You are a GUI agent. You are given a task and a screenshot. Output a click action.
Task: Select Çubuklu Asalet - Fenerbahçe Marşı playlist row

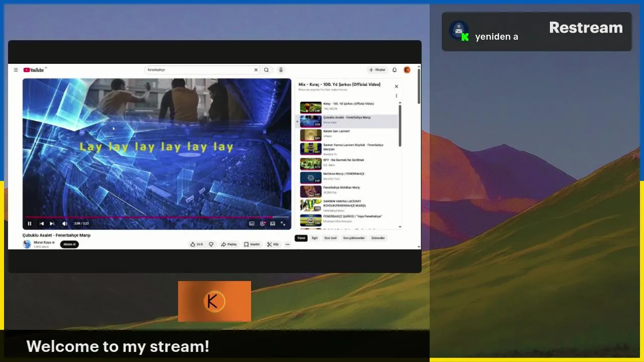click(347, 121)
